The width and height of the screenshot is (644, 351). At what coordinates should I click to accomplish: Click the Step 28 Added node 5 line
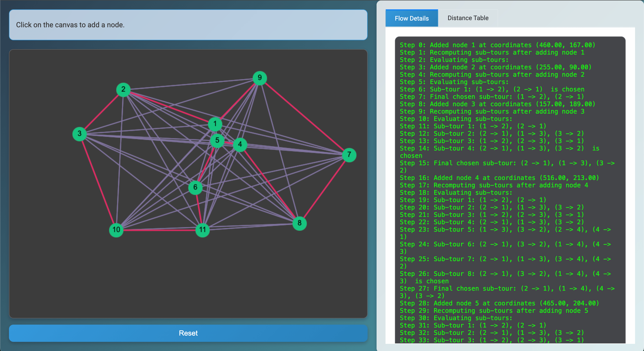point(499,303)
